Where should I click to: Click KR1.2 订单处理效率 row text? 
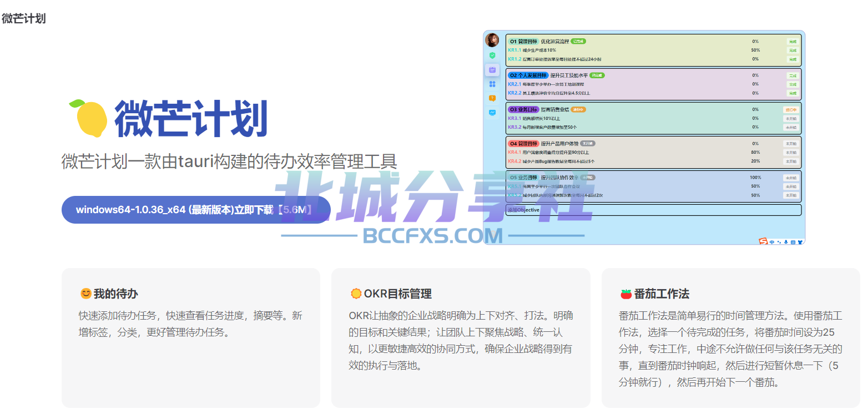pos(554,59)
